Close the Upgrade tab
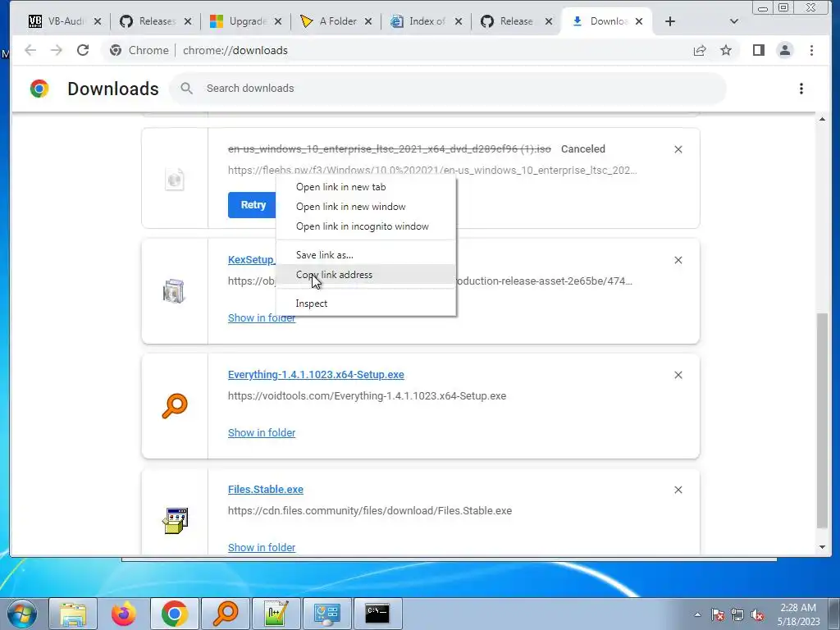This screenshot has height=630, width=840. (278, 21)
